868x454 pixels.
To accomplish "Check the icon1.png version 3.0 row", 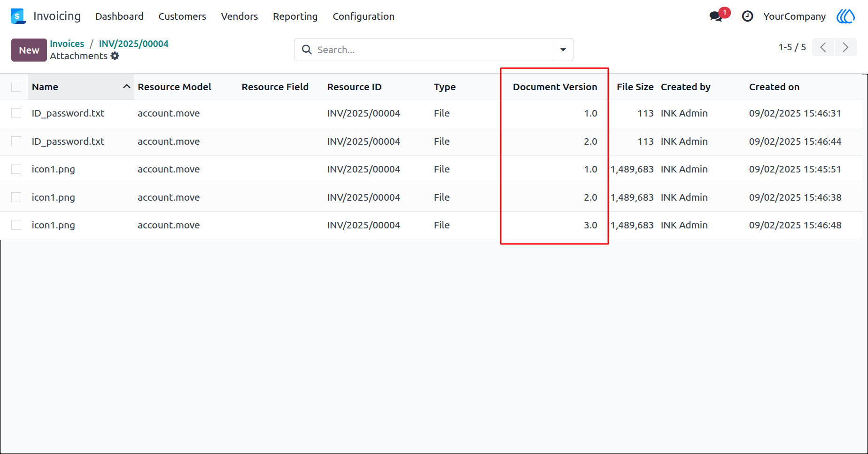I will (16, 225).
